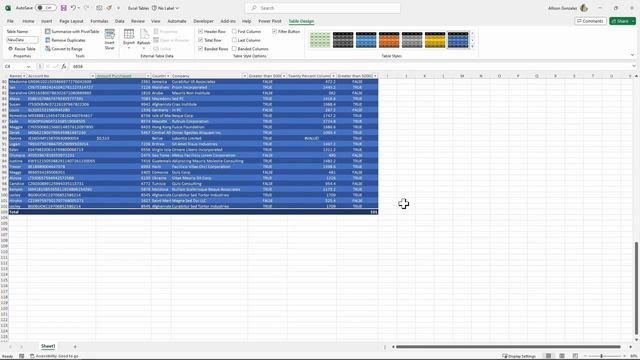Click the quick access paint icon
This screenshot has width=640, height=360.
click(x=109, y=8)
